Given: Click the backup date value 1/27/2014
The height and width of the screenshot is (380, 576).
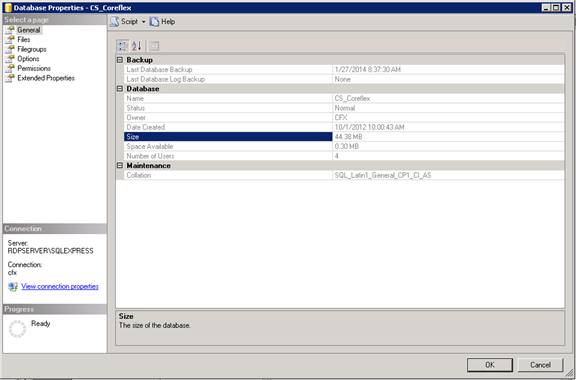Looking at the screenshot, I should coord(368,69).
